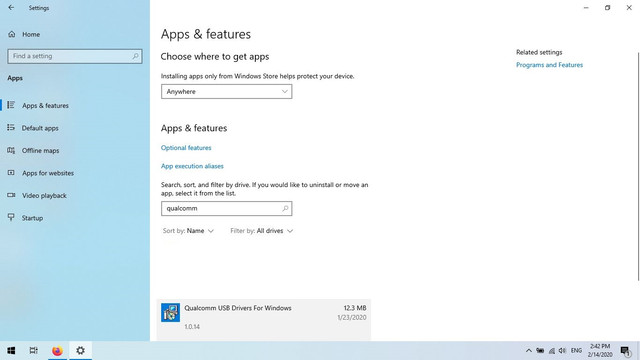Click the 12.3 MB size value
640x360 pixels.
[x=355, y=308]
